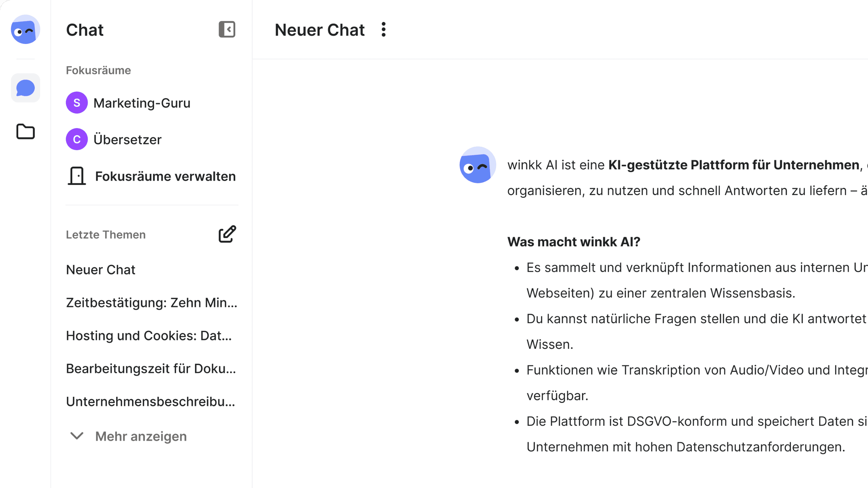868x488 pixels.
Task: Open Marketing-Guru focus room
Action: 142,103
